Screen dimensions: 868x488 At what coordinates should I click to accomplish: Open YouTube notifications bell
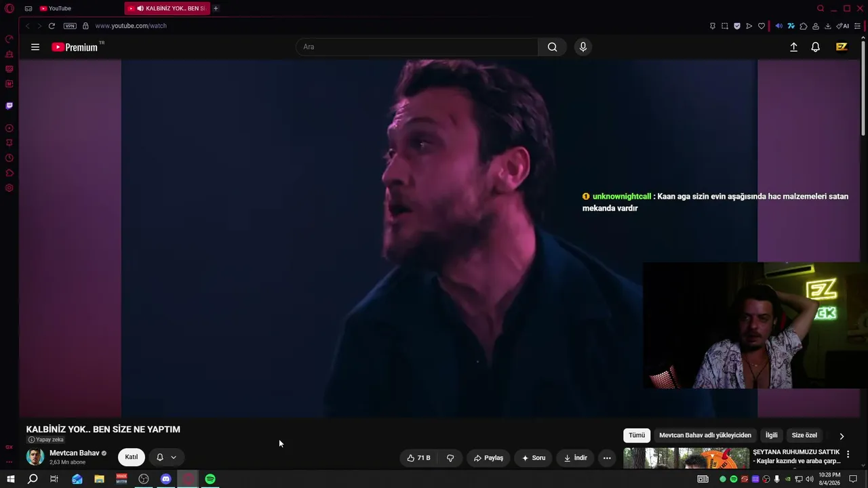click(x=816, y=47)
